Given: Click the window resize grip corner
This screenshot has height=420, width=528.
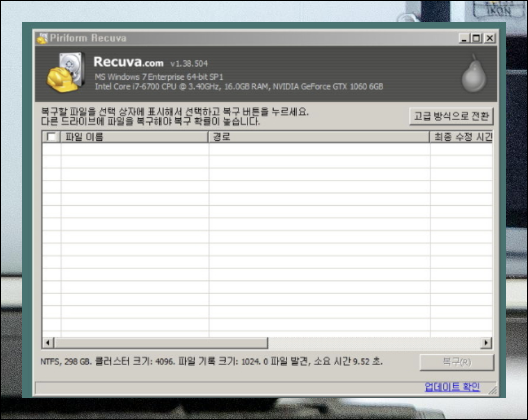Looking at the screenshot, I should 492,390.
